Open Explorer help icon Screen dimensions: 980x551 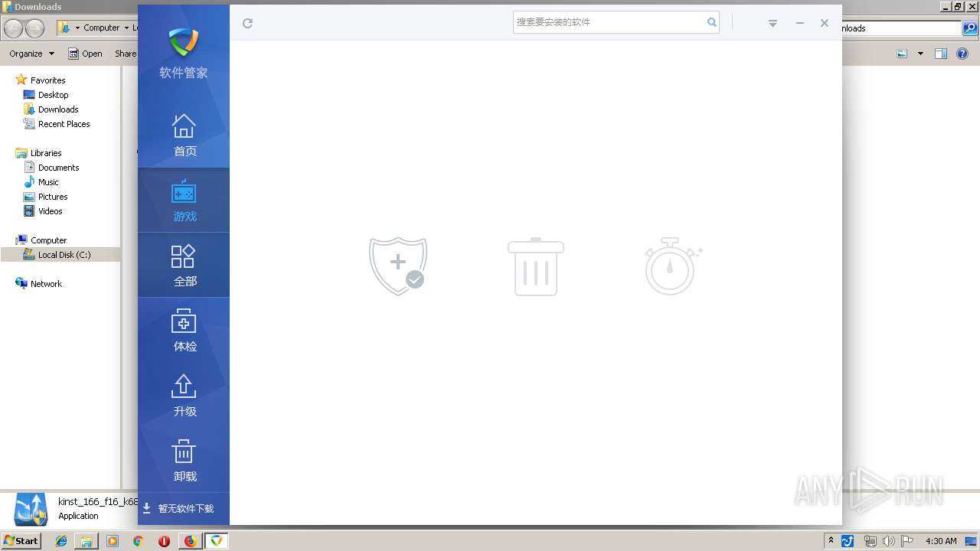[x=962, y=54]
